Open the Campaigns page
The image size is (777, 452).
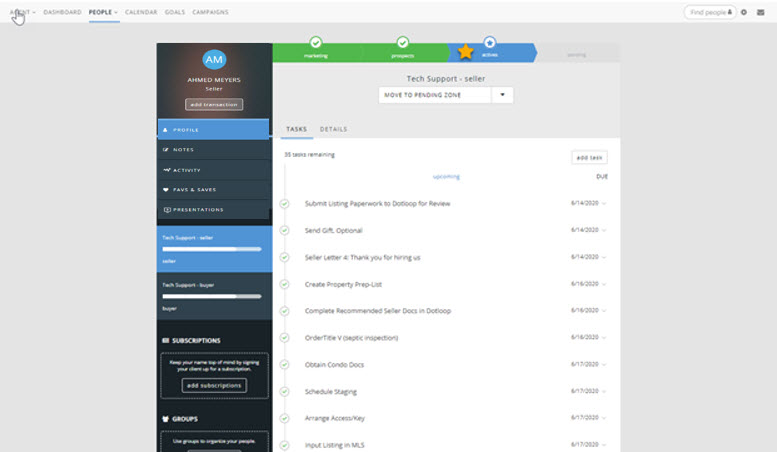(211, 12)
